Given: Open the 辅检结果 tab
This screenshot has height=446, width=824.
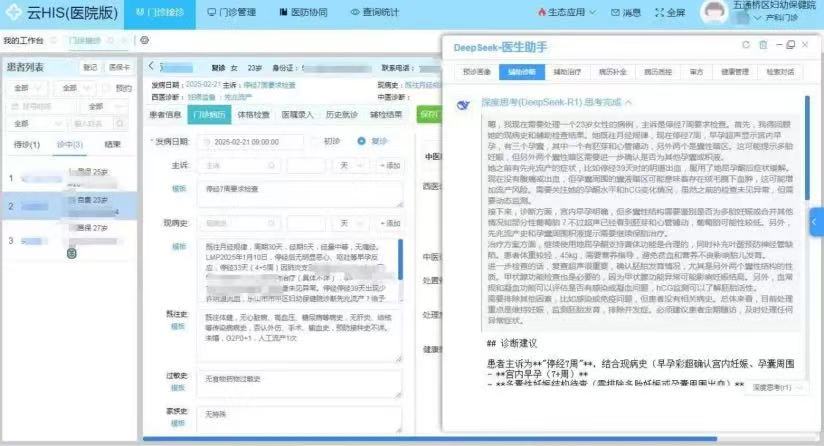Looking at the screenshot, I should coord(386,115).
